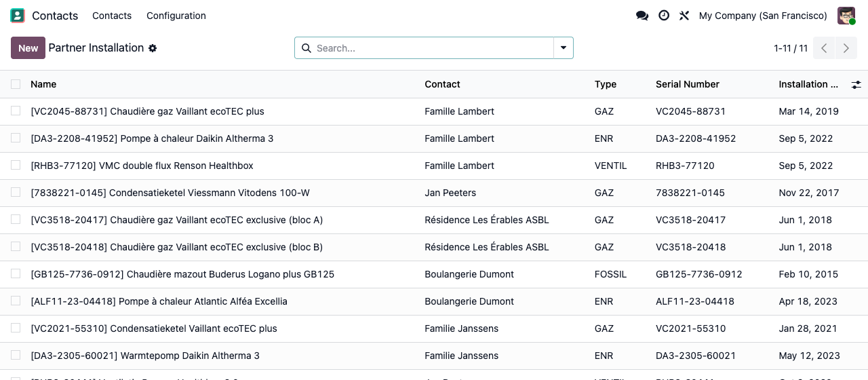Open the search options dropdown arrow
868x380 pixels.
(564, 48)
